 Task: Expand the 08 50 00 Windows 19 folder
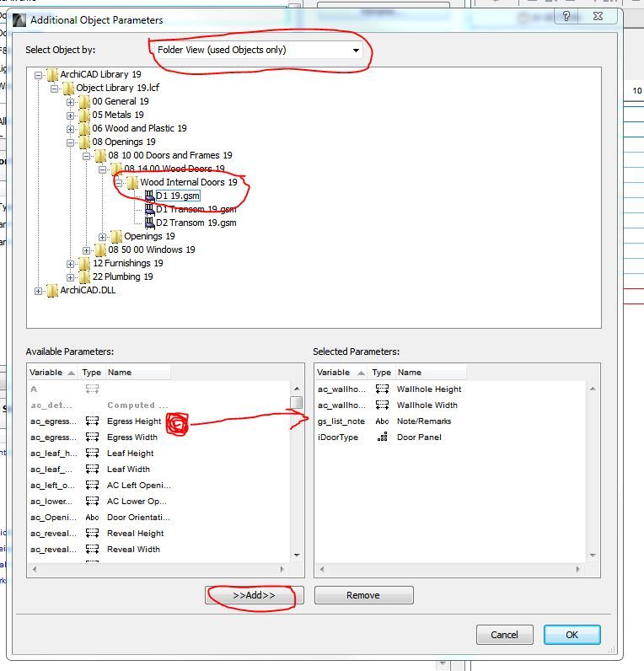87,250
